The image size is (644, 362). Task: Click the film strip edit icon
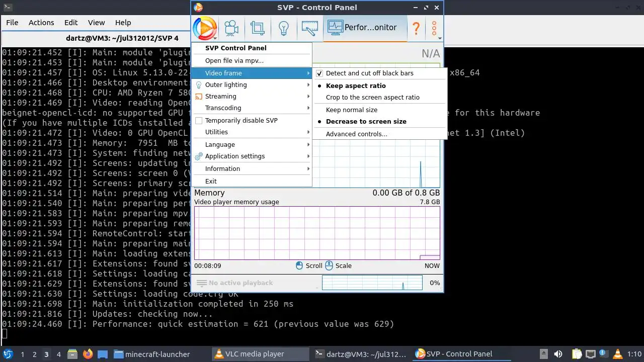(x=310, y=28)
